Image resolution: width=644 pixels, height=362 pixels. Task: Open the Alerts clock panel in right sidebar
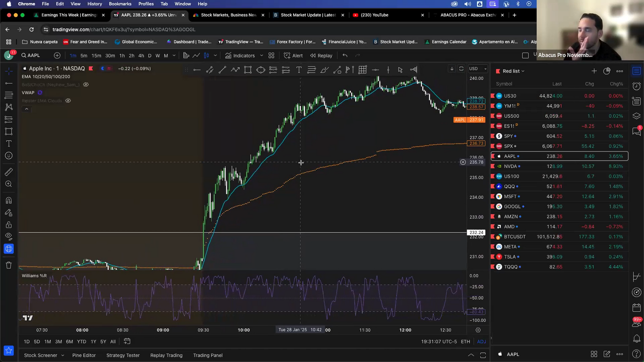click(636, 86)
